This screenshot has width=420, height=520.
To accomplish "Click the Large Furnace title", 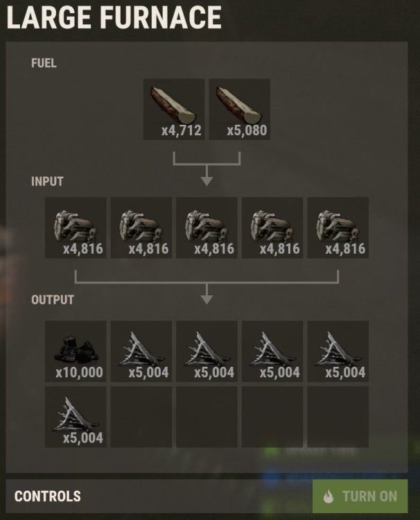I will (114, 17).
